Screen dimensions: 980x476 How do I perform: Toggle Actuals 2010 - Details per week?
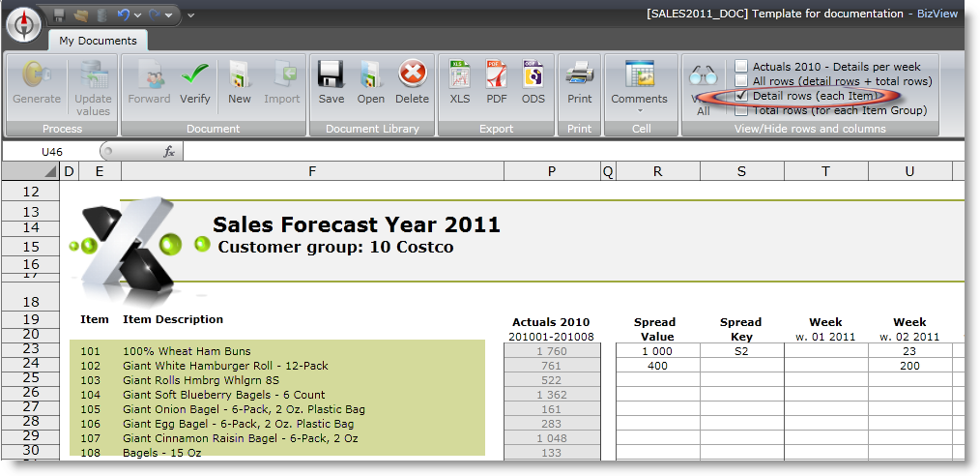tap(741, 67)
